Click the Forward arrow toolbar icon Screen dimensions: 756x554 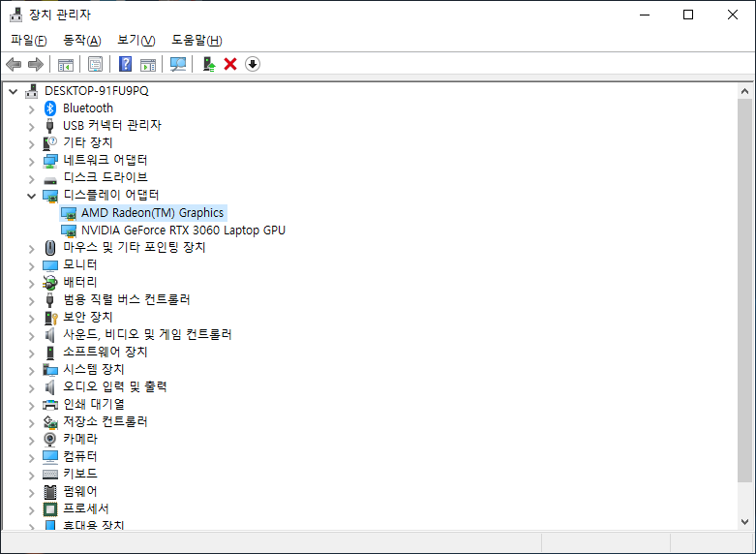pyautogui.click(x=36, y=64)
